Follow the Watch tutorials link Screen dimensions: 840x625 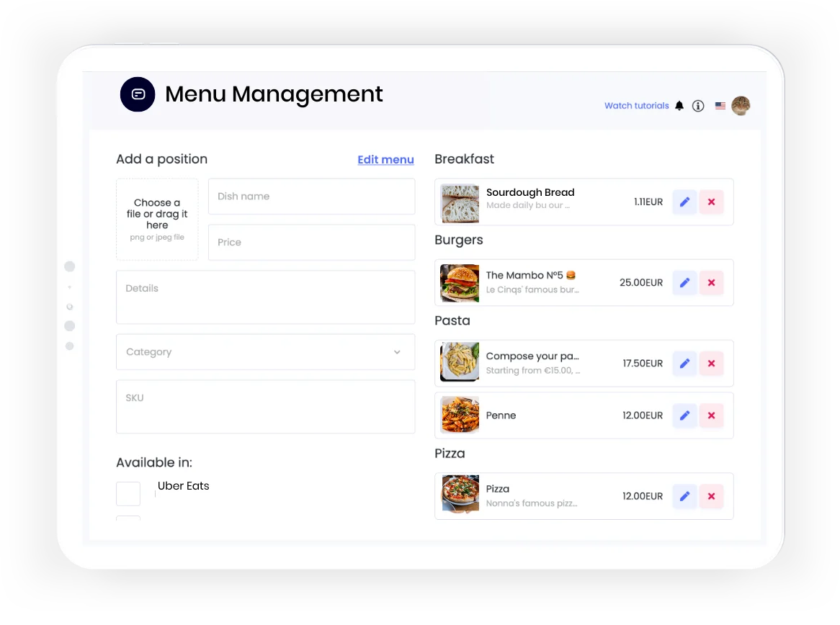click(636, 106)
